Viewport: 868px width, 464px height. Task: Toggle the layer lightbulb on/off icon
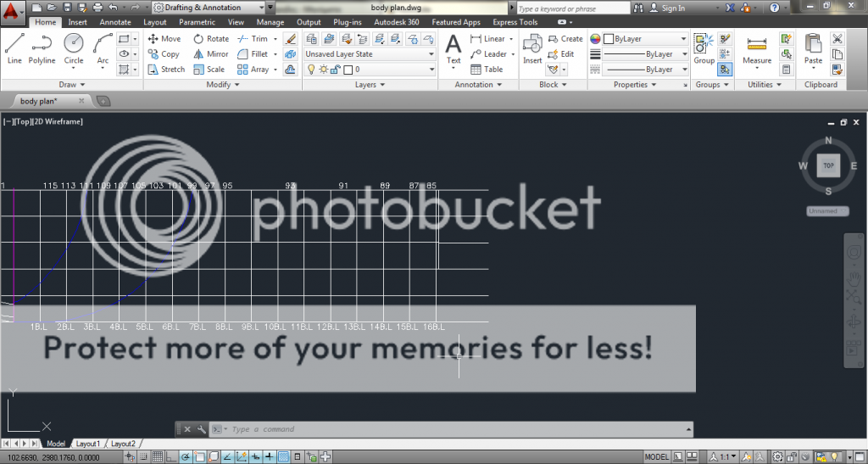311,70
